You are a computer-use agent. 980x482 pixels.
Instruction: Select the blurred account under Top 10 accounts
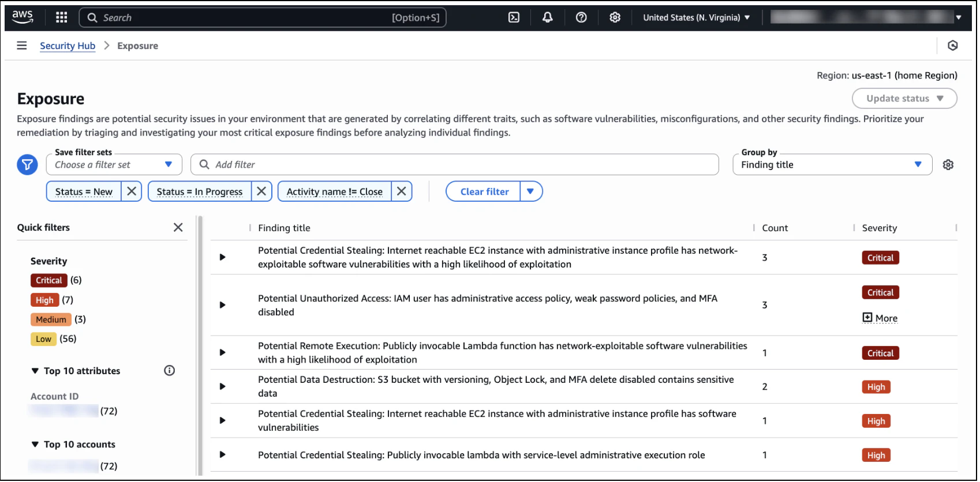64,466
